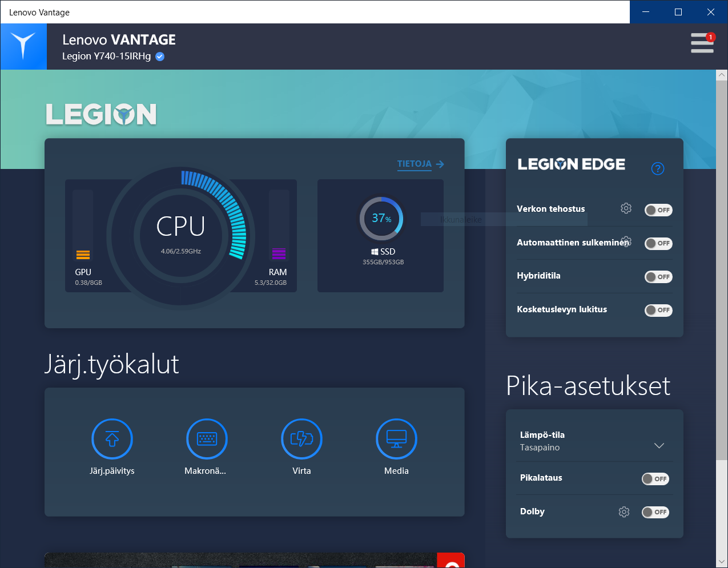The height and width of the screenshot is (568, 728).
Task: Open the hamburger menu with notification badge
Action: pos(702,43)
